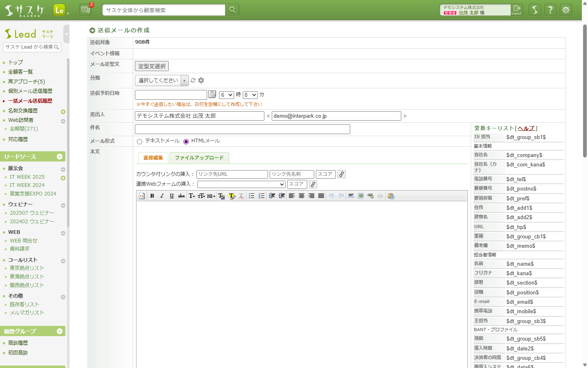The height and width of the screenshot is (368, 588).
Task: Open the 連携Webフォーム select dropdown
Action: coord(241,184)
